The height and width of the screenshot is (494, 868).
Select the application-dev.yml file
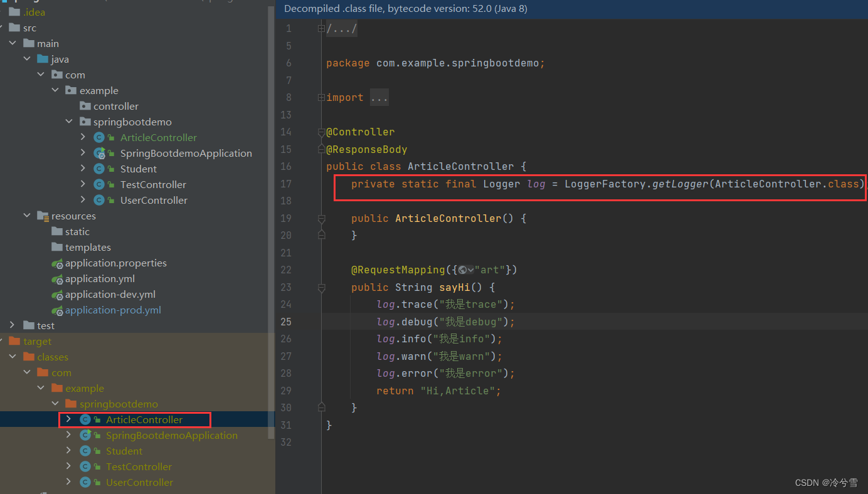(110, 294)
